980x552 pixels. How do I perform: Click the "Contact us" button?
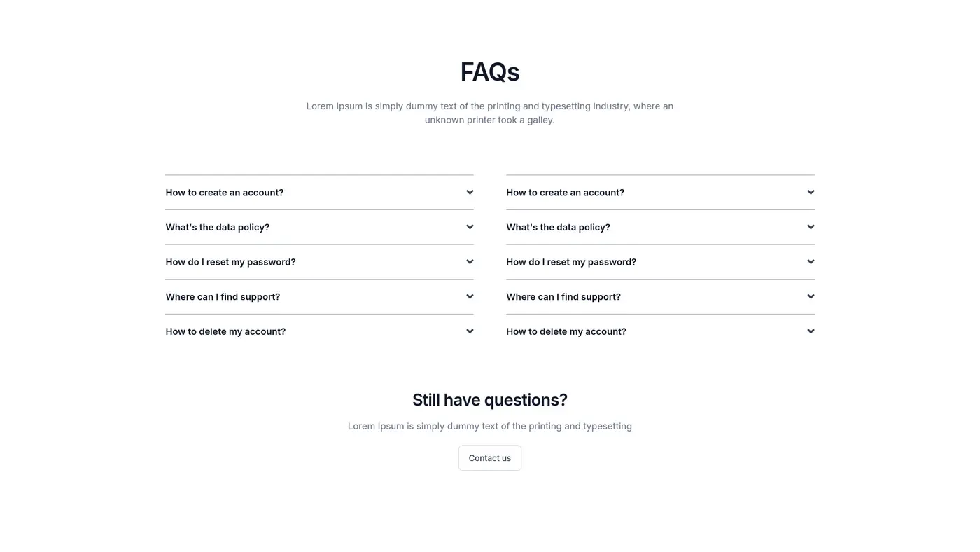(490, 458)
